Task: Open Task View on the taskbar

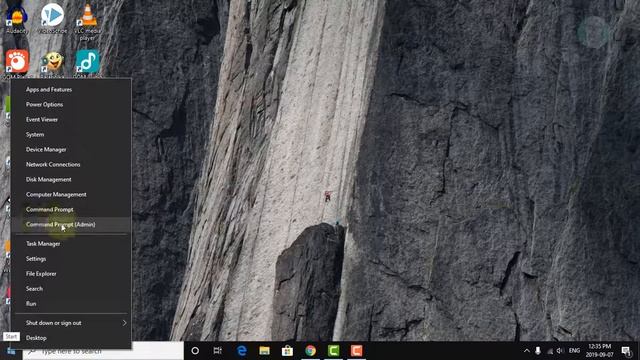Action: [218, 351]
